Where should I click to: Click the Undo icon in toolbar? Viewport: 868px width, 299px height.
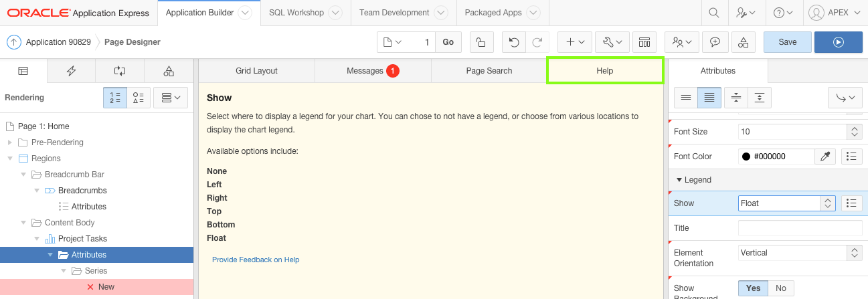point(514,42)
